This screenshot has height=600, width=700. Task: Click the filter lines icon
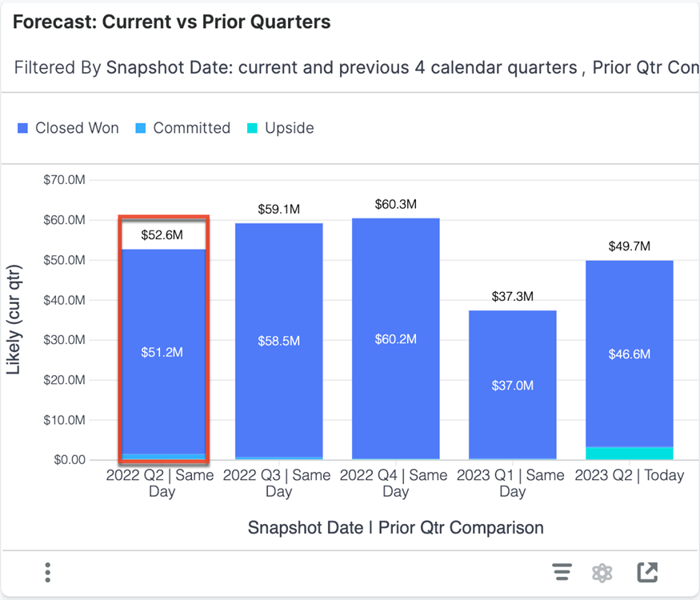tap(562, 573)
